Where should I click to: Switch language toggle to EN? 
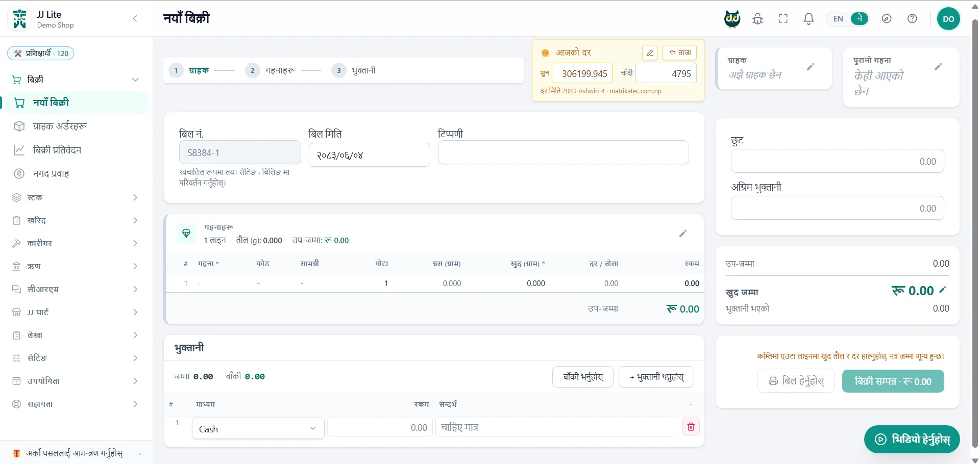pyautogui.click(x=838, y=19)
